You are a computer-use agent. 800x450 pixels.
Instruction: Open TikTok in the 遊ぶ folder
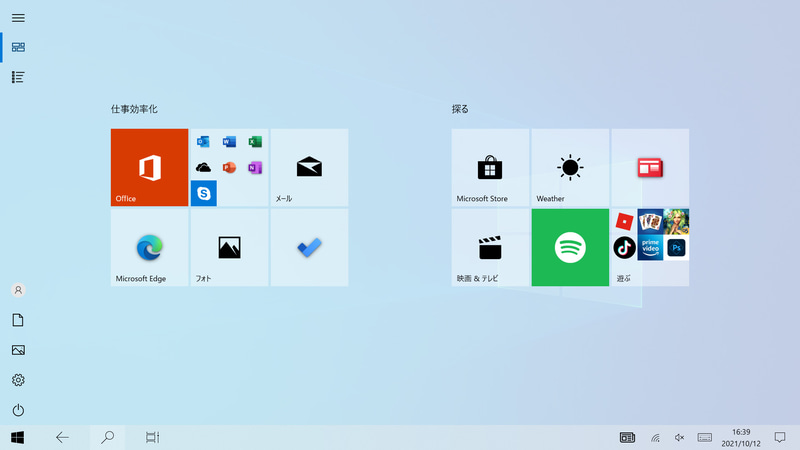(x=624, y=248)
